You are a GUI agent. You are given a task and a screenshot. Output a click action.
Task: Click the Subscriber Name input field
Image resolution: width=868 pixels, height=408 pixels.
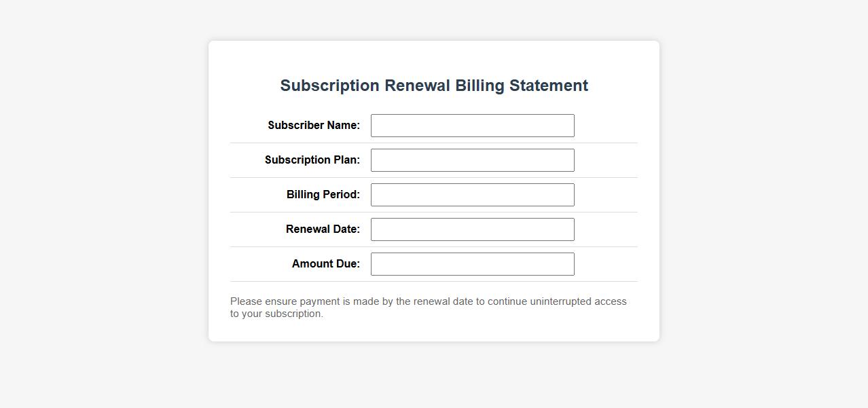pos(472,126)
